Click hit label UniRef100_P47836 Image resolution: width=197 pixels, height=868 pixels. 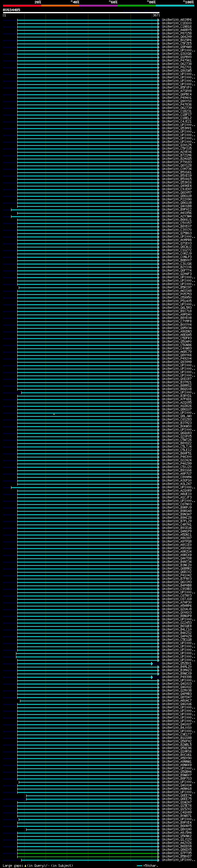(x=177, y=104)
